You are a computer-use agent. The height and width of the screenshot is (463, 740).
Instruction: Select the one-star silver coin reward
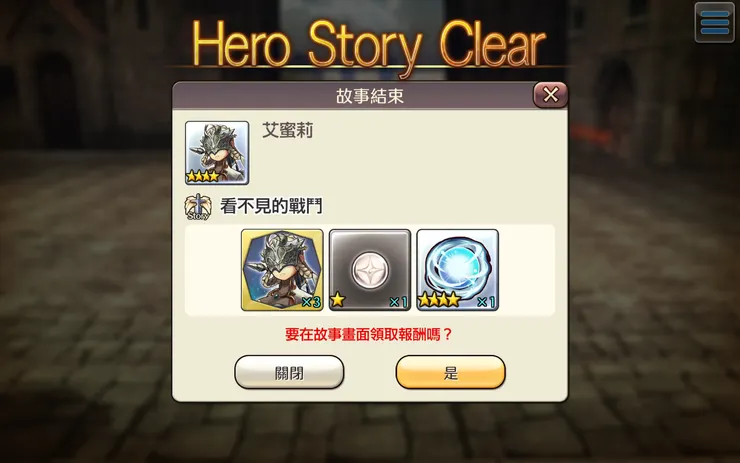coord(370,270)
